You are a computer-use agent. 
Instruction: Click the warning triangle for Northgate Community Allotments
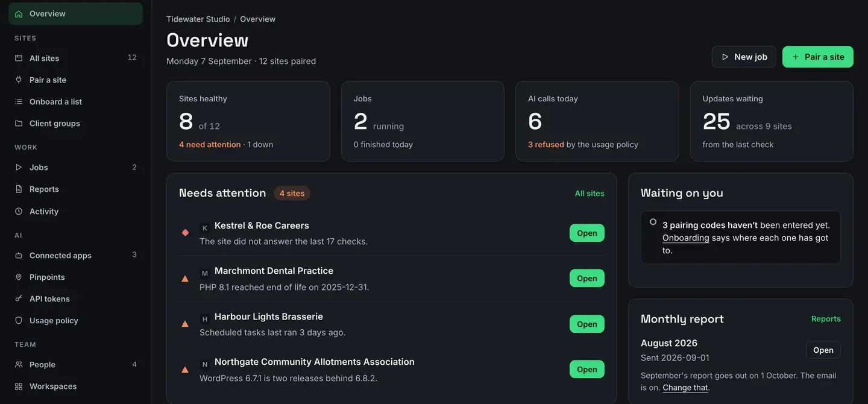coord(185,370)
